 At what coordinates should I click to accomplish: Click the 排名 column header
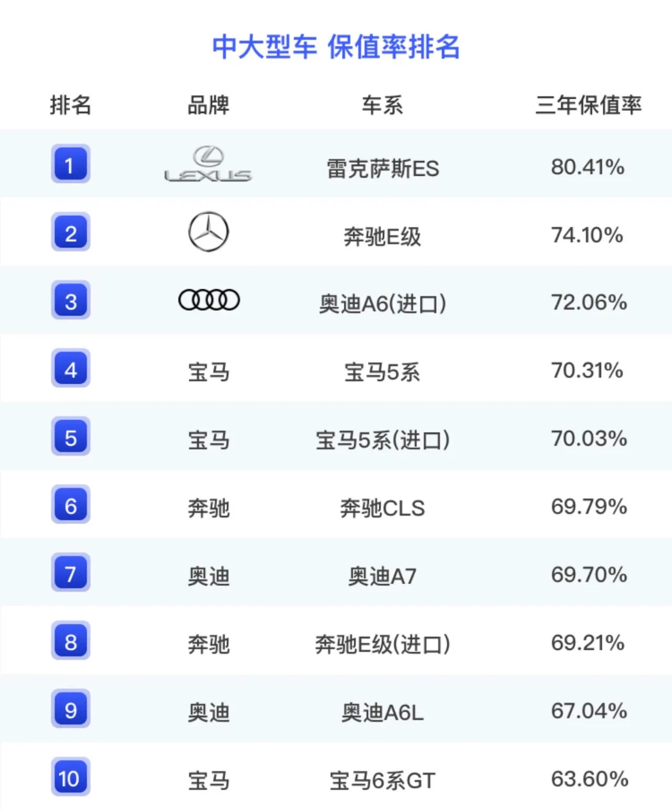coord(70,105)
